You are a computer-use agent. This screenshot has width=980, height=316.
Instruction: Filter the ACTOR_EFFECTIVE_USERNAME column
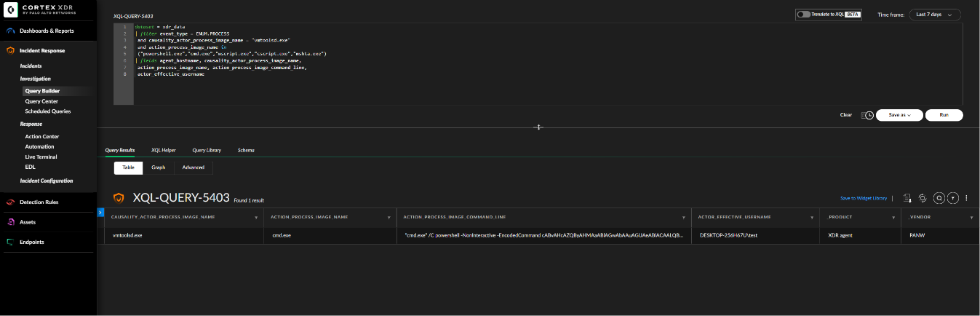click(812, 218)
